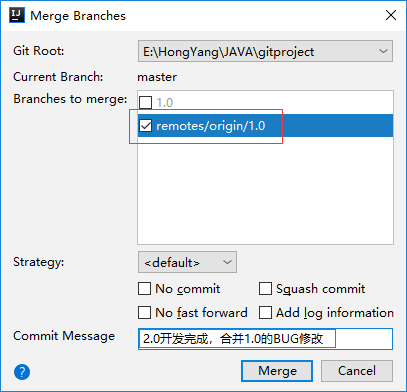This screenshot has height=392, width=407.
Task: Click empty space in branches list
Action: click(265, 190)
